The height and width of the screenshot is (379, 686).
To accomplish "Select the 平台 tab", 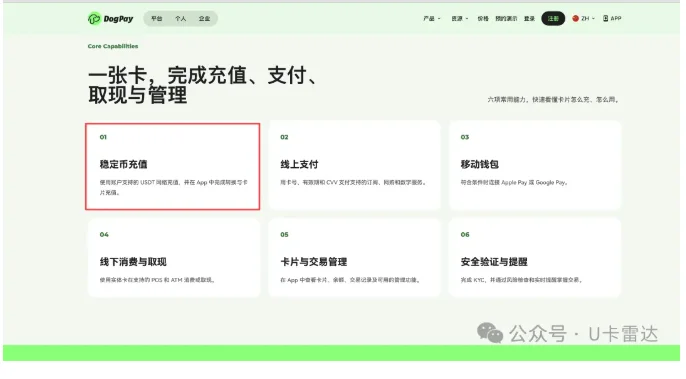I will (157, 18).
